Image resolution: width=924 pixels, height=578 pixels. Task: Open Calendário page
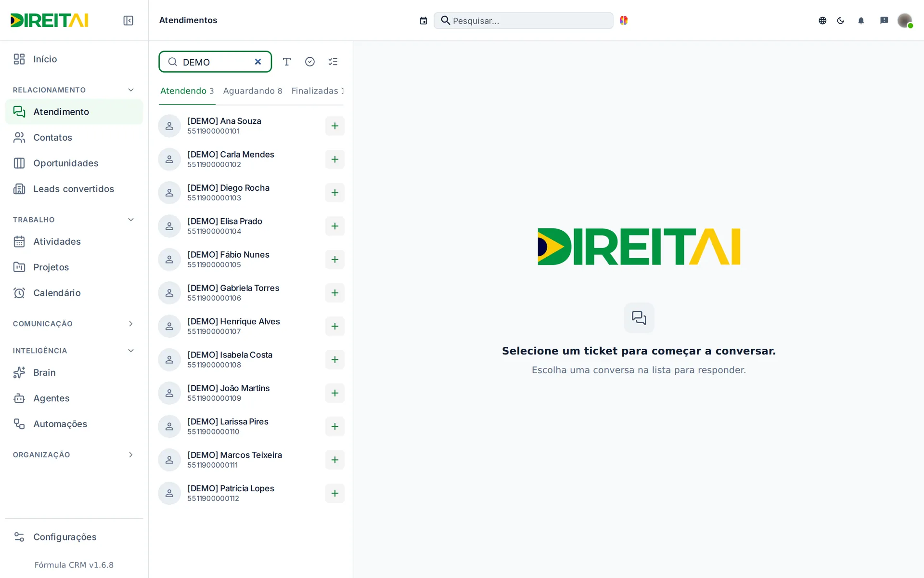click(74, 293)
